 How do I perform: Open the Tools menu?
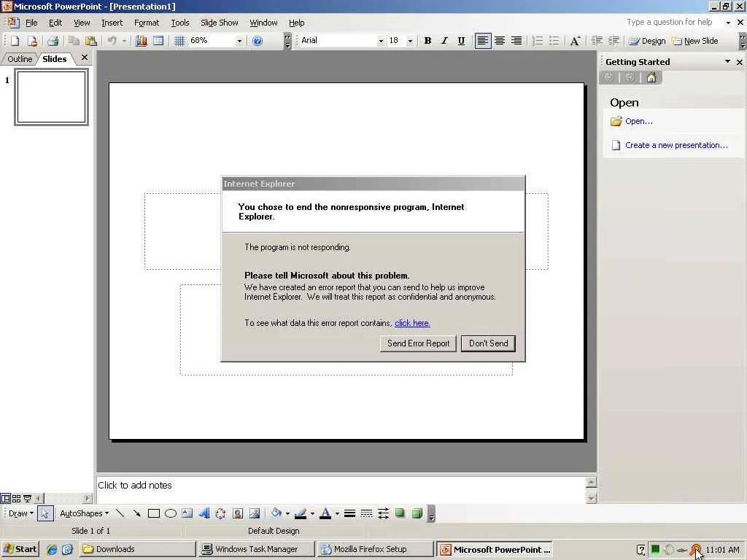pyautogui.click(x=180, y=23)
